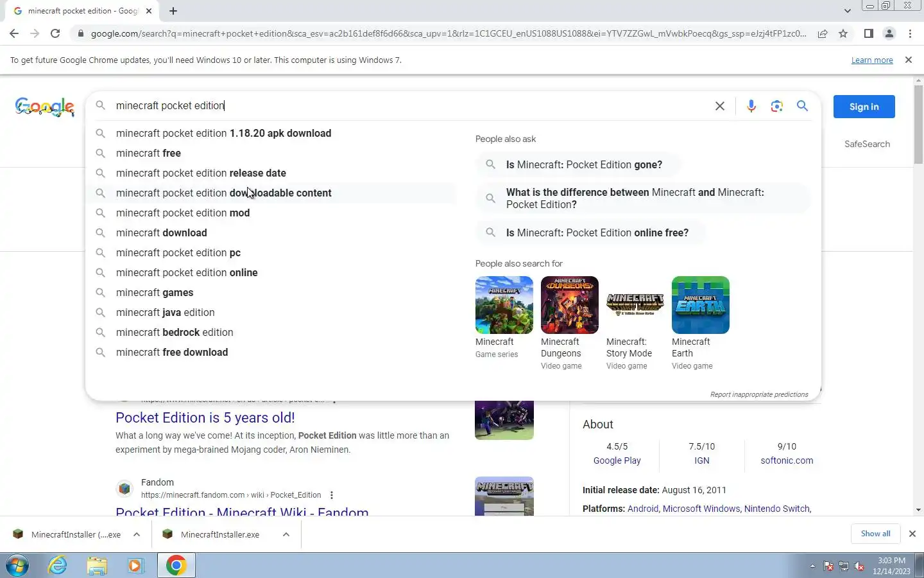Screen dimensions: 924x578
Task: Ask difference between Minecraft and Pocket Edition
Action: point(643,198)
